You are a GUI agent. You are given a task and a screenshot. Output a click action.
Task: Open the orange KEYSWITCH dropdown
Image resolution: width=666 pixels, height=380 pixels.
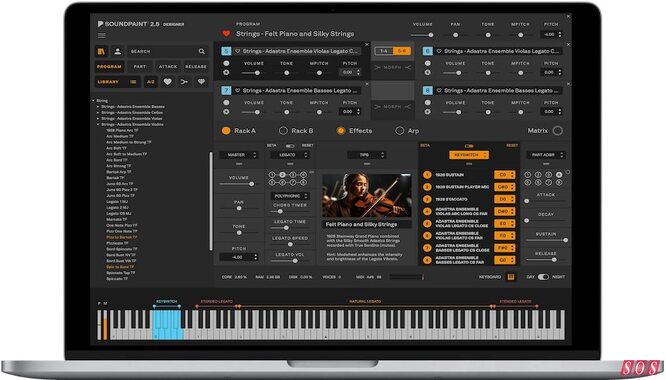pyautogui.click(x=469, y=155)
